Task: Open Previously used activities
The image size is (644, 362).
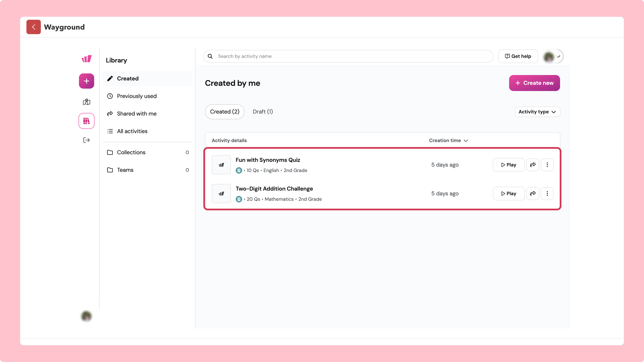Action: (147, 96)
